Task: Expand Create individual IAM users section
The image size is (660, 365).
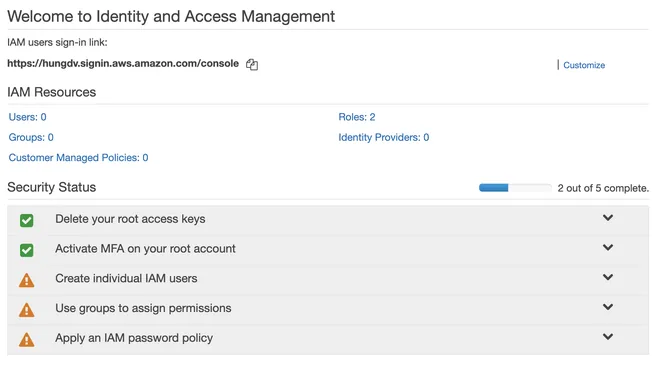Action: coord(607,277)
